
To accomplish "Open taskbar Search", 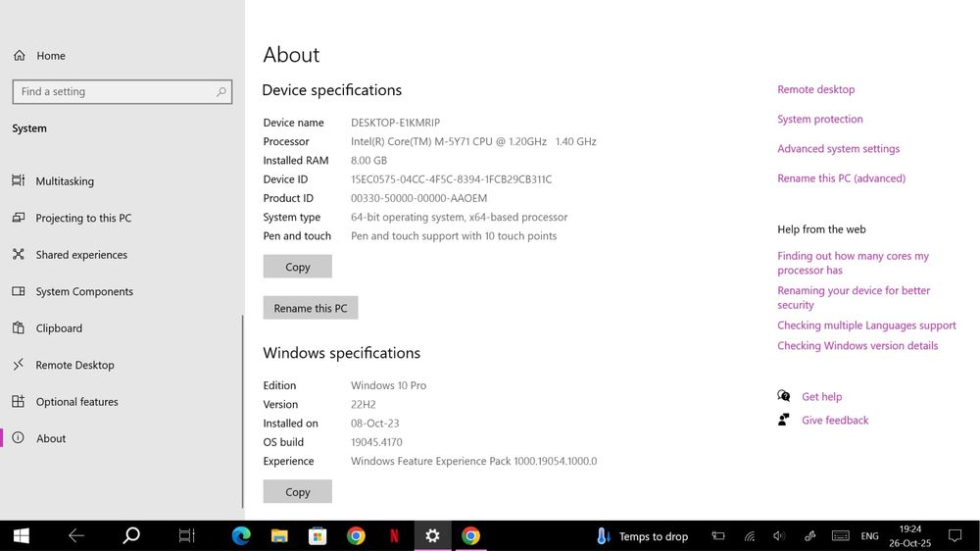I will [x=131, y=536].
